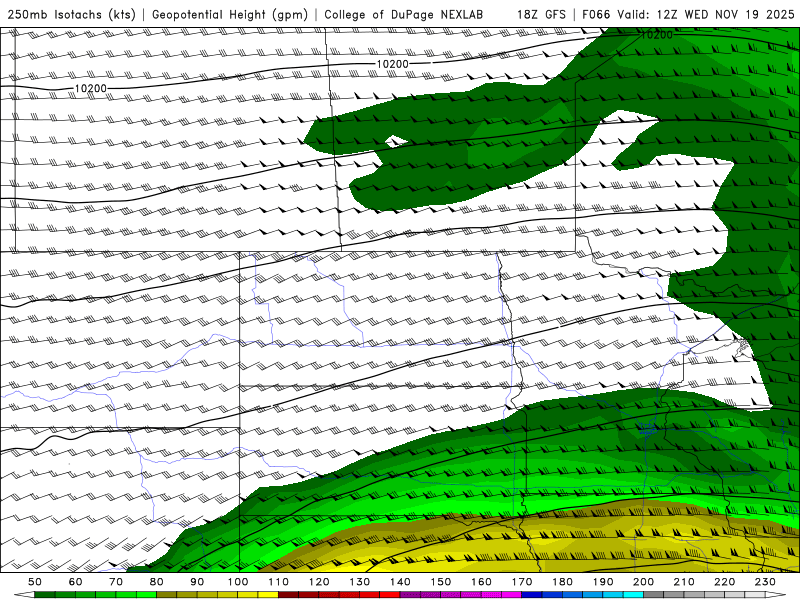Click the 50 knot label on the color scale
800x600 pixels.
click(35, 582)
